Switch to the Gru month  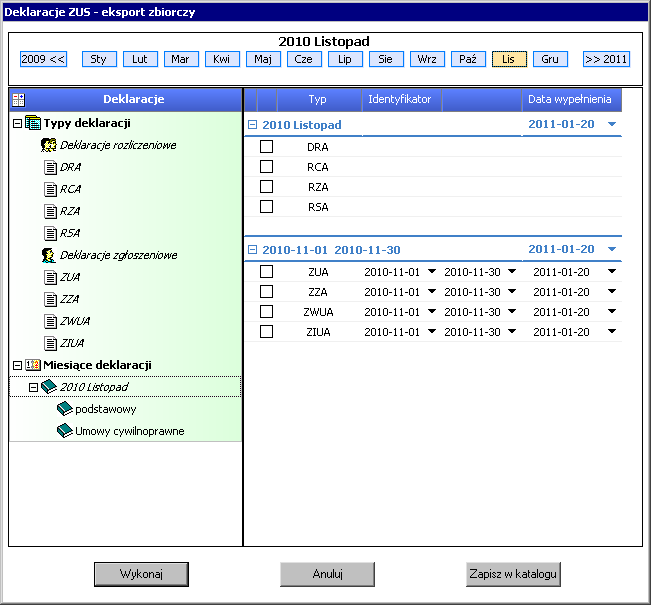550,59
